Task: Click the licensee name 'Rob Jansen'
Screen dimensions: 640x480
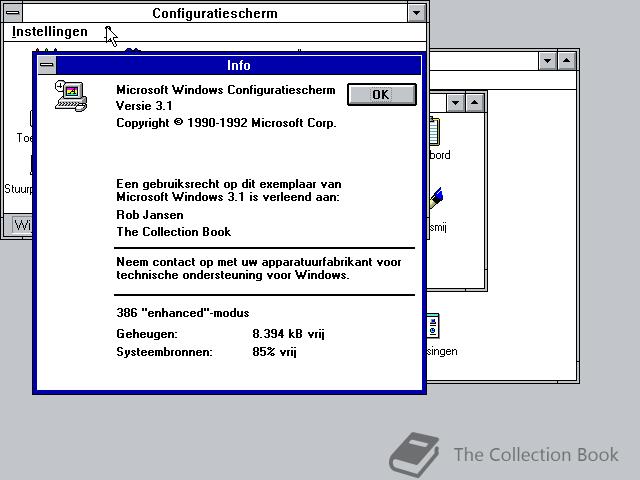Action: click(x=150, y=215)
